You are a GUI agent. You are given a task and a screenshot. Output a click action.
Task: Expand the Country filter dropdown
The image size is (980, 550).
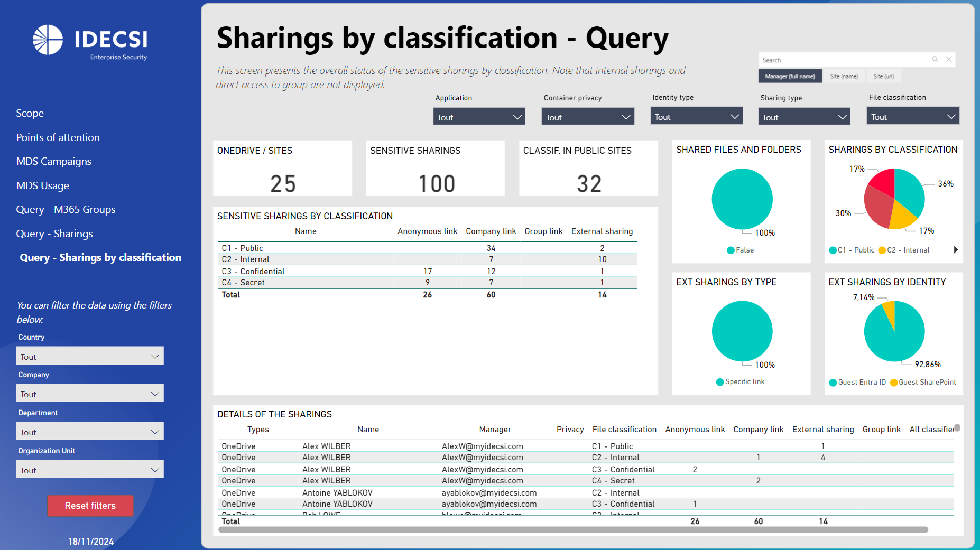coord(90,356)
